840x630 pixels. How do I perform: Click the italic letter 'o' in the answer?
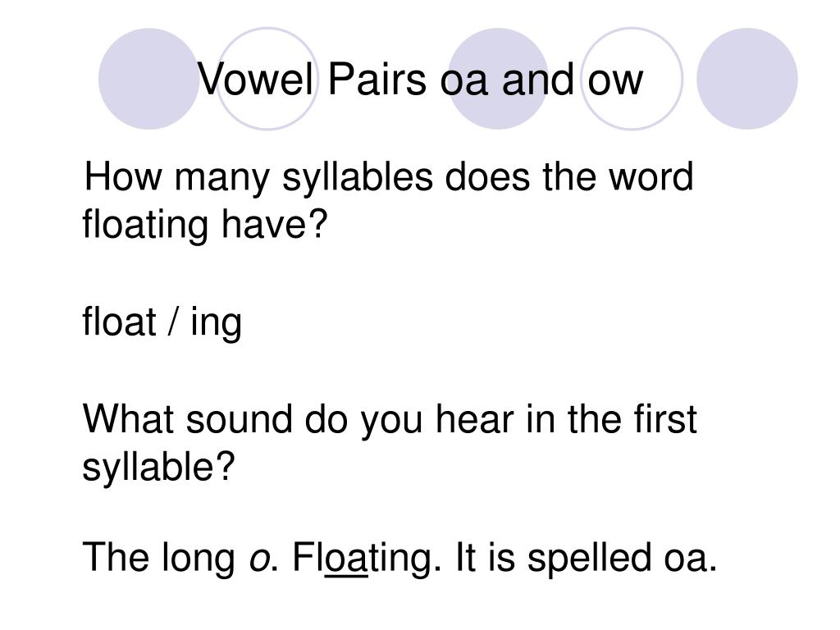click(259, 561)
